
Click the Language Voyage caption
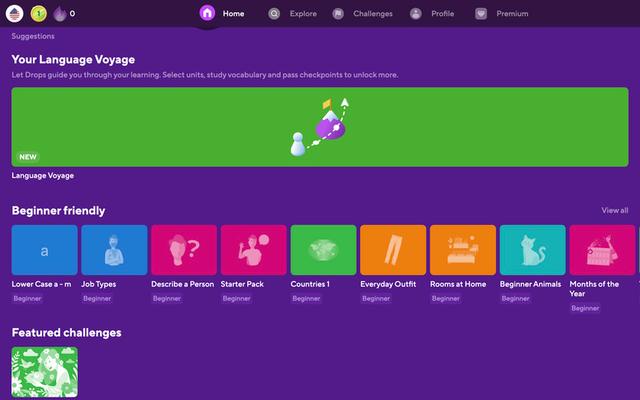click(43, 176)
